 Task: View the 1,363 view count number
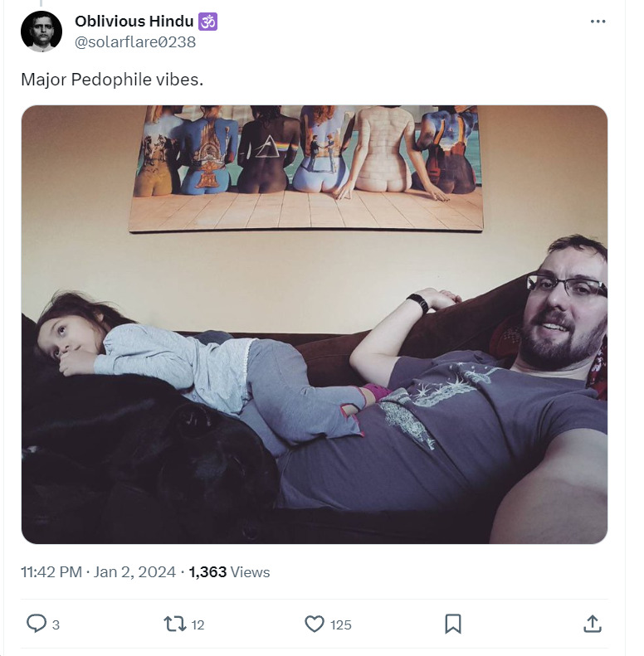point(207,572)
